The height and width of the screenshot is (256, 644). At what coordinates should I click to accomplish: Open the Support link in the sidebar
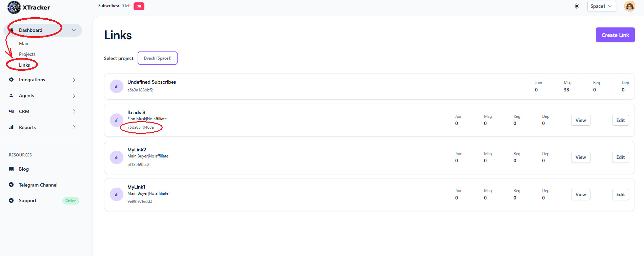(27, 200)
